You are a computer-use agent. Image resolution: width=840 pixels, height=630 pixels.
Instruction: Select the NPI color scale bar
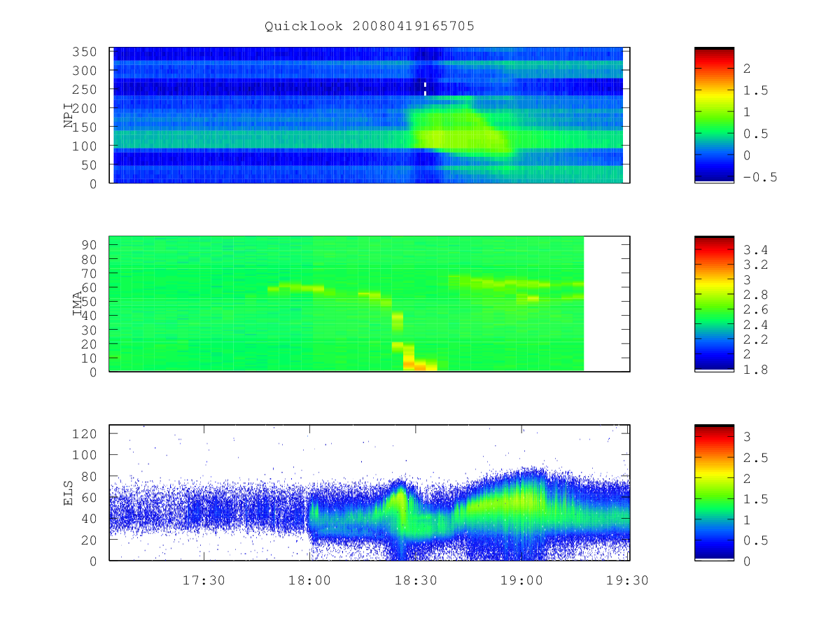click(714, 115)
